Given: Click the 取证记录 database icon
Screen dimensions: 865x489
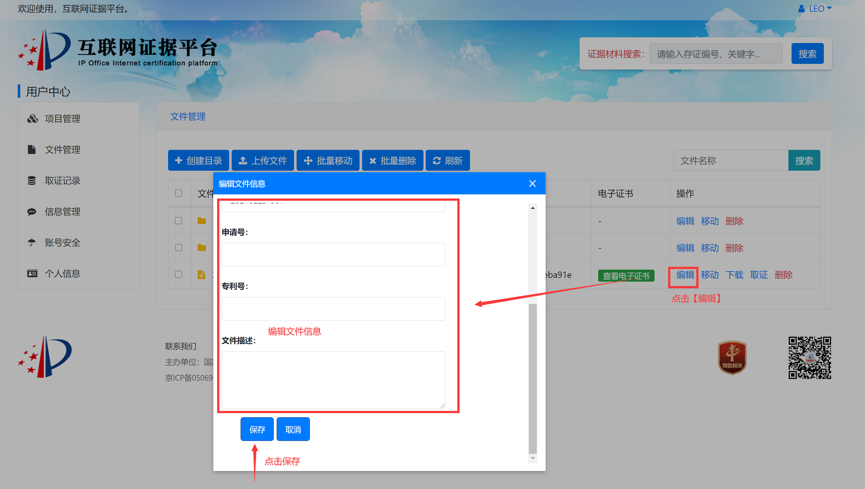Looking at the screenshot, I should click(32, 181).
